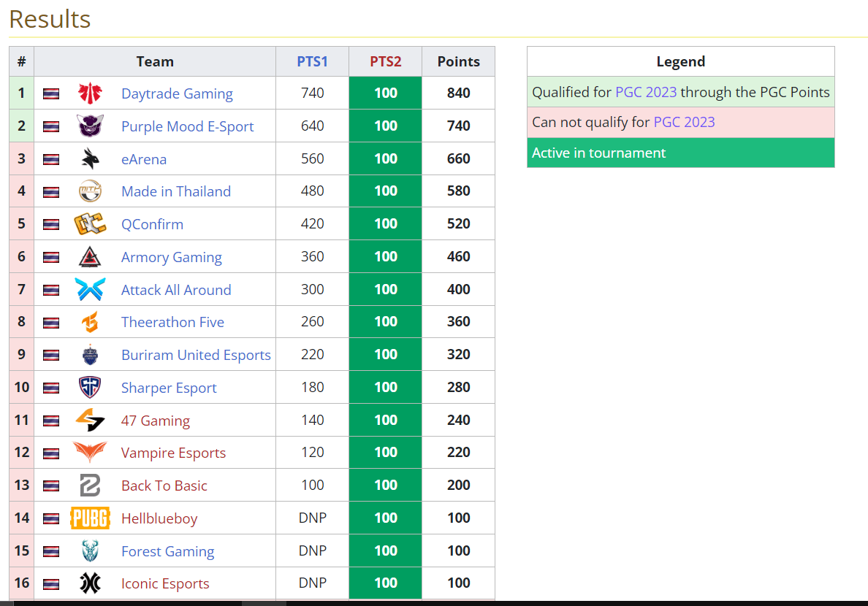Click the Iconic Esports logo icon
This screenshot has height=606, width=868.
[90, 583]
